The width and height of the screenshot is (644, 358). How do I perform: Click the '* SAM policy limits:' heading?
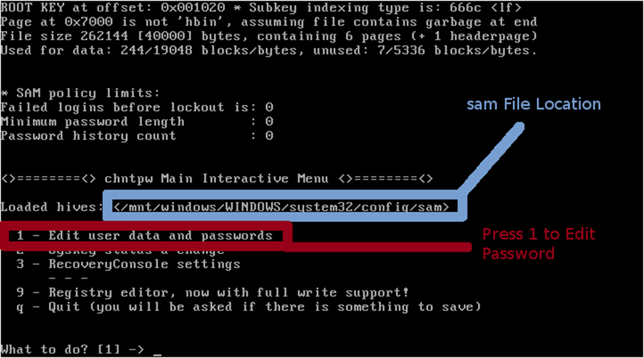80,93
